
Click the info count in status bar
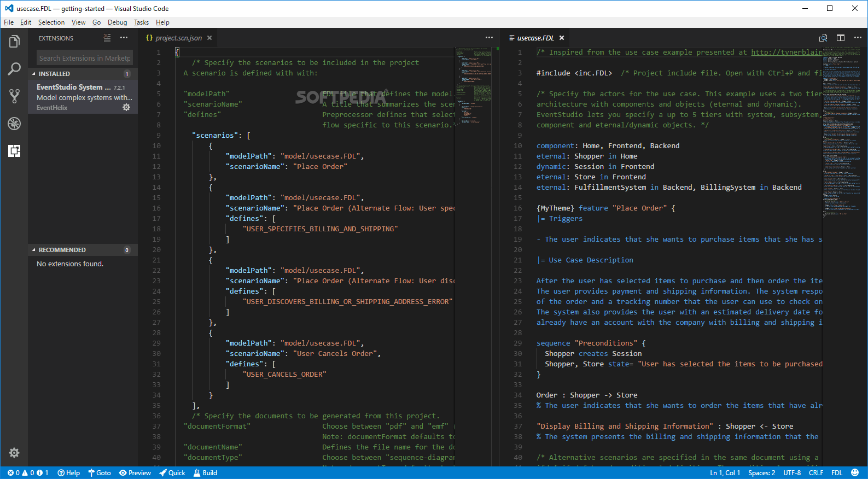click(x=43, y=473)
